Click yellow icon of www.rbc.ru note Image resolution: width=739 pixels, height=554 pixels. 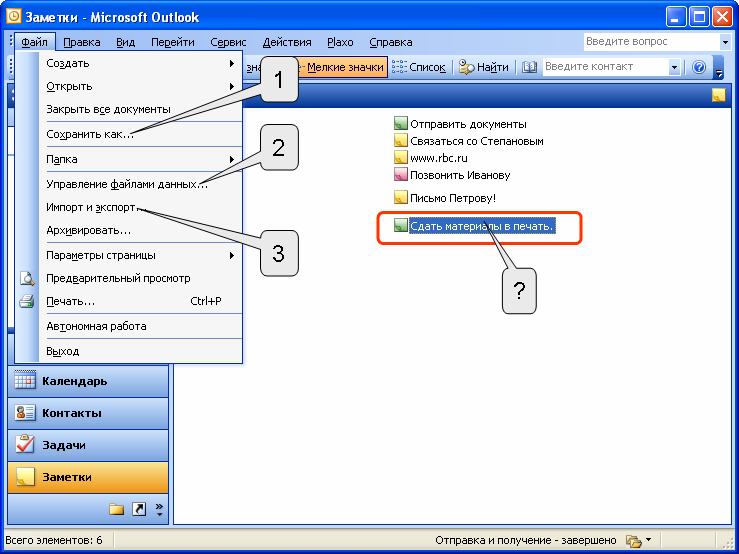tap(401, 157)
